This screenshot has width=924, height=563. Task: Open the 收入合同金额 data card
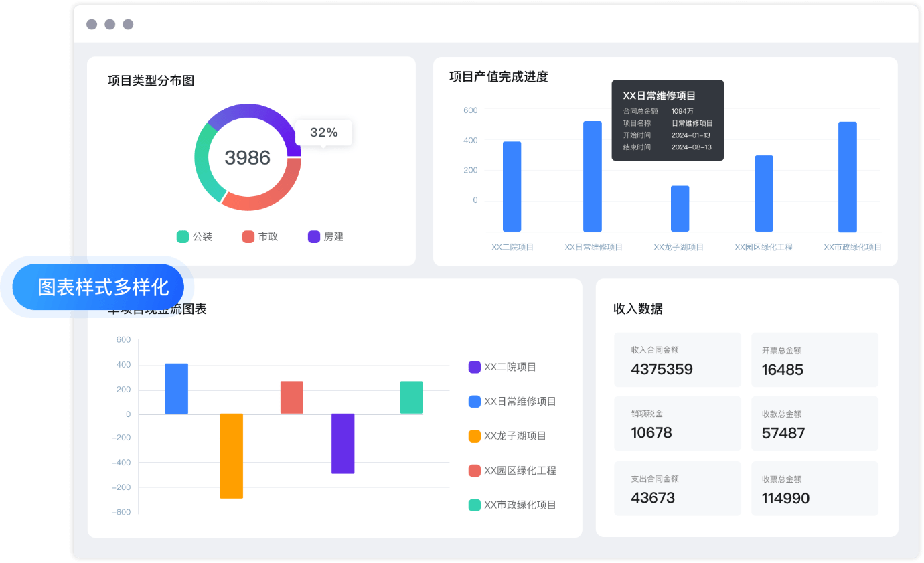click(677, 360)
